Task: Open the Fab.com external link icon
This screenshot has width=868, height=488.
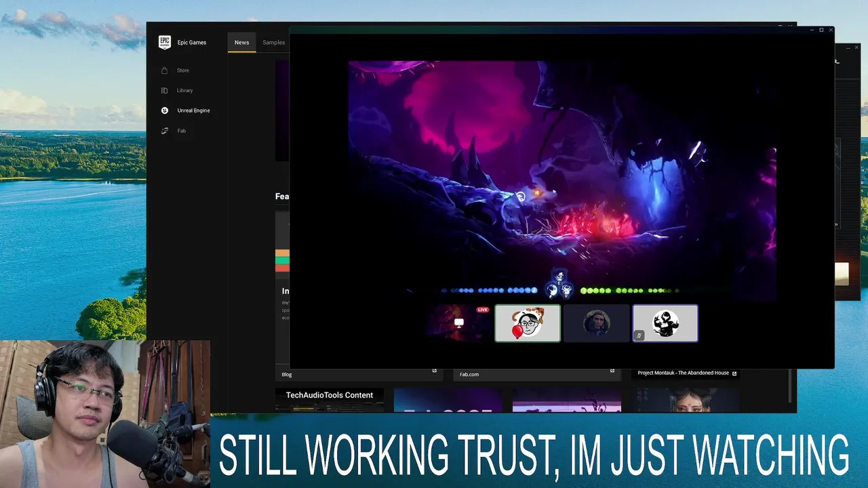Action: [612, 370]
